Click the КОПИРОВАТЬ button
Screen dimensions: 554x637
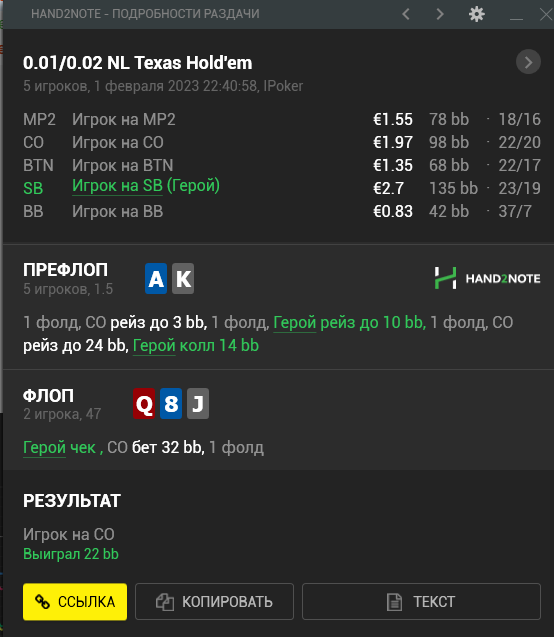click(x=214, y=602)
